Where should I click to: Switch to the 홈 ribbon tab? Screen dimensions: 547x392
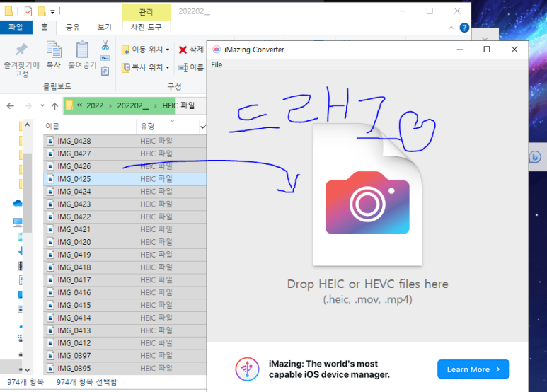point(45,27)
